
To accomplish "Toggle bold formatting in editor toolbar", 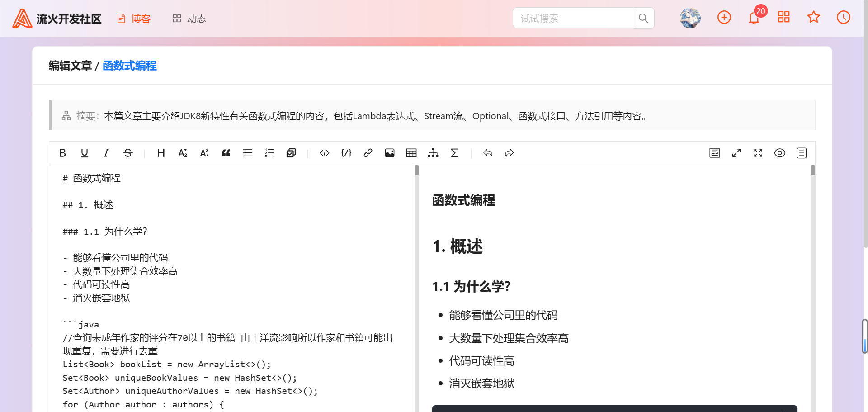I will (63, 153).
